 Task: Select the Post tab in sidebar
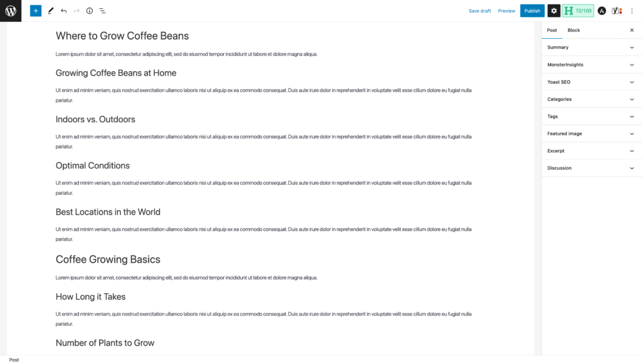tap(552, 30)
